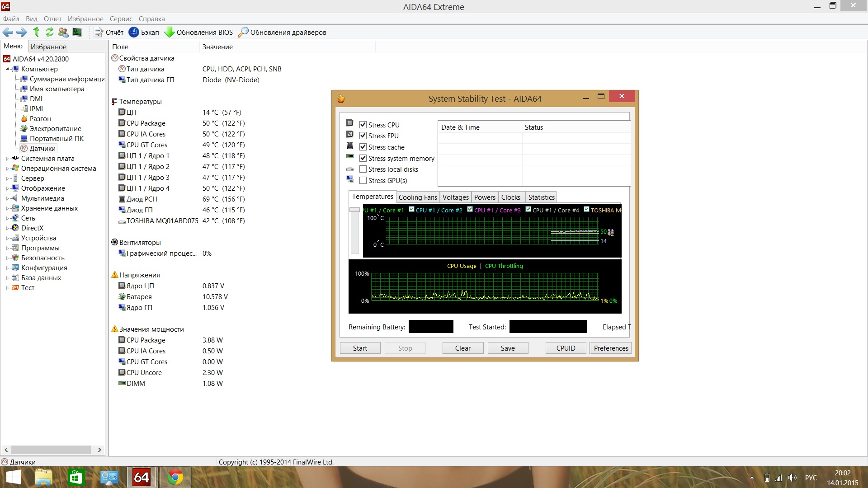Toggle CPU #1 / Core #4 graph checkbox
The image size is (868, 488).
click(528, 210)
